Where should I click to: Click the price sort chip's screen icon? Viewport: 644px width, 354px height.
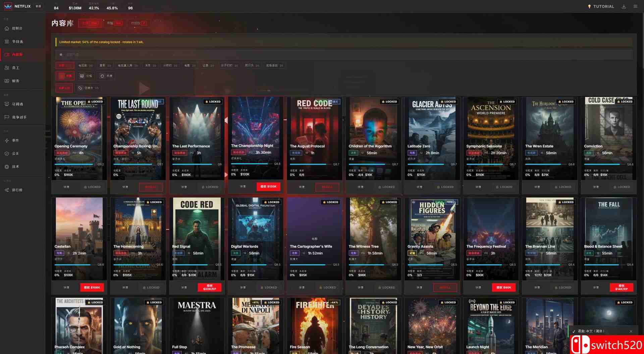[x=82, y=76]
